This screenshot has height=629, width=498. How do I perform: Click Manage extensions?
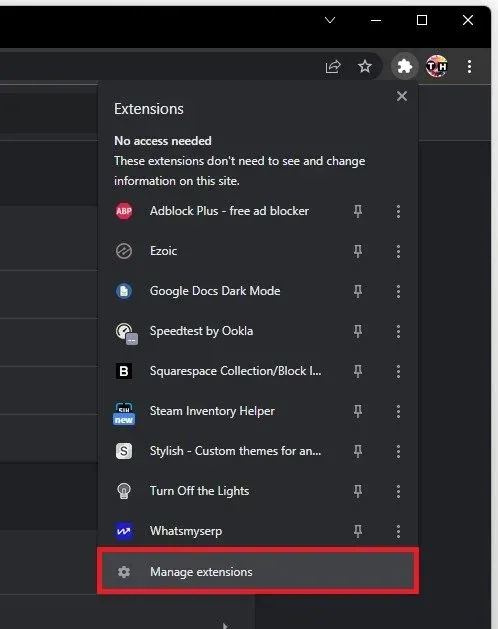(x=258, y=571)
